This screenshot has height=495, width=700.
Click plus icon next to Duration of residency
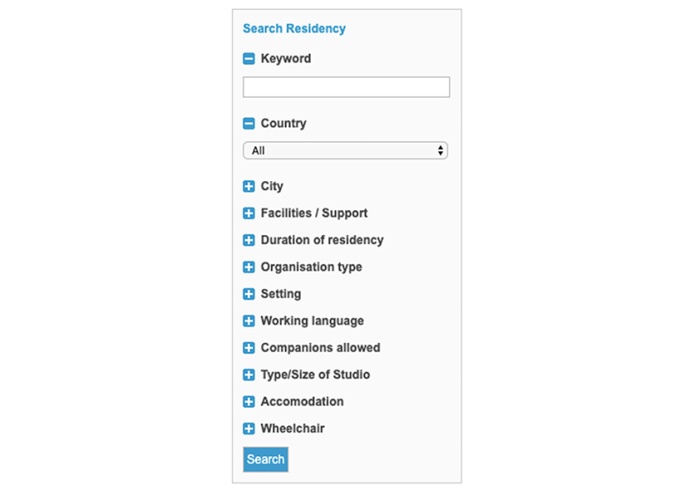[x=249, y=240]
